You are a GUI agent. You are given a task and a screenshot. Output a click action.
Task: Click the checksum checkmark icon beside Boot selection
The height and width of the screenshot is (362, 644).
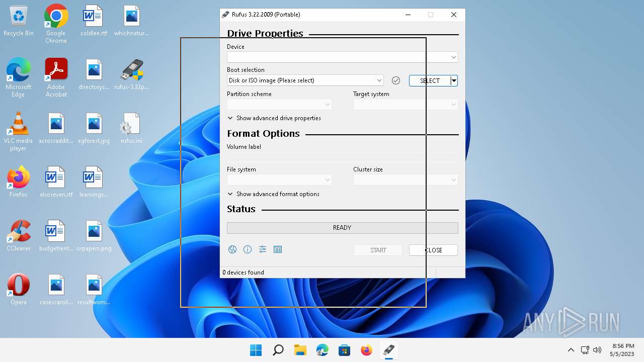point(396,80)
